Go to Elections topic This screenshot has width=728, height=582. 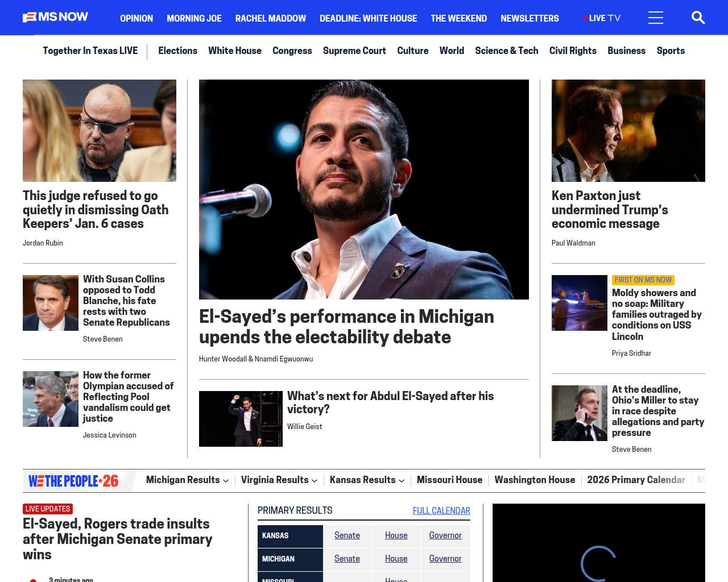(x=177, y=51)
